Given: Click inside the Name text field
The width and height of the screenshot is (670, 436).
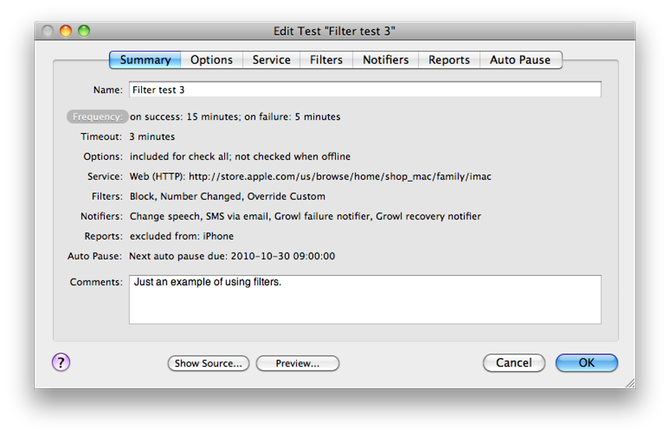Looking at the screenshot, I should [x=365, y=90].
